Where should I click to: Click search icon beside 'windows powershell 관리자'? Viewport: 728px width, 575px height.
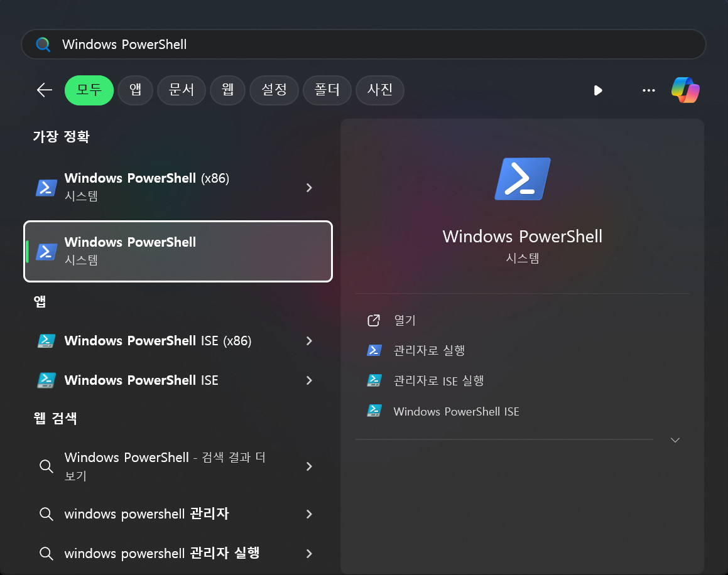tap(46, 514)
